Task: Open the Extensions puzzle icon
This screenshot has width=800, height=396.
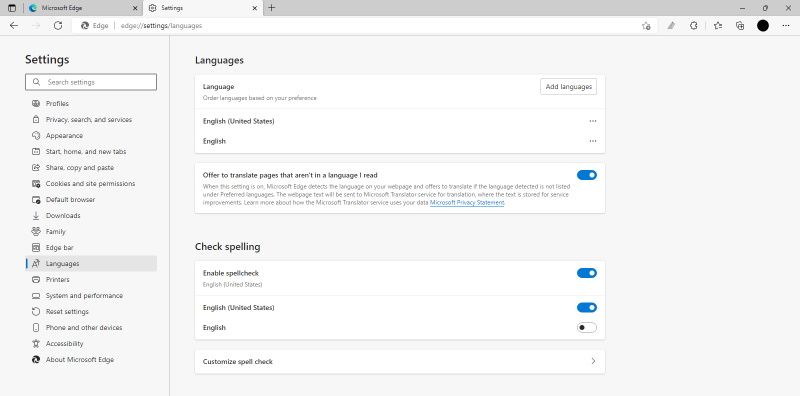Action: (693, 26)
